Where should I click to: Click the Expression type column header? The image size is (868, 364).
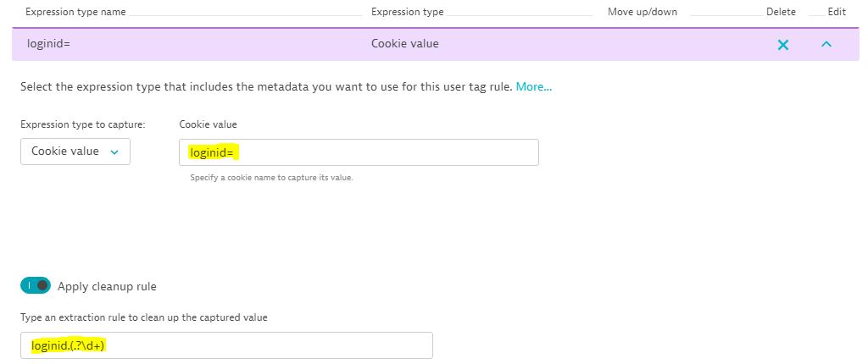[407, 12]
